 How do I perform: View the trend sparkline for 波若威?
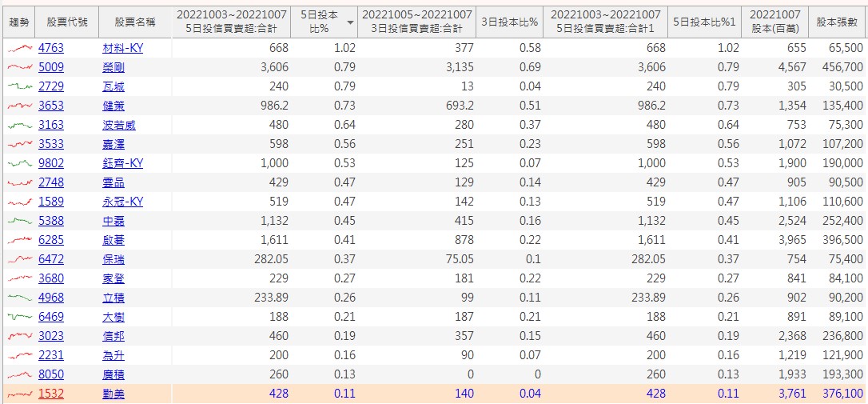pyautogui.click(x=19, y=125)
